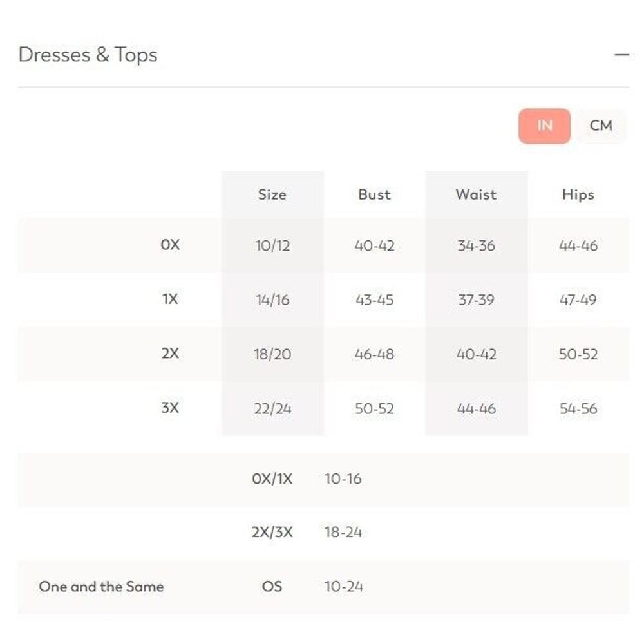Click the 2X/3X combined size label
The width and height of the screenshot is (644, 644).
tap(272, 533)
